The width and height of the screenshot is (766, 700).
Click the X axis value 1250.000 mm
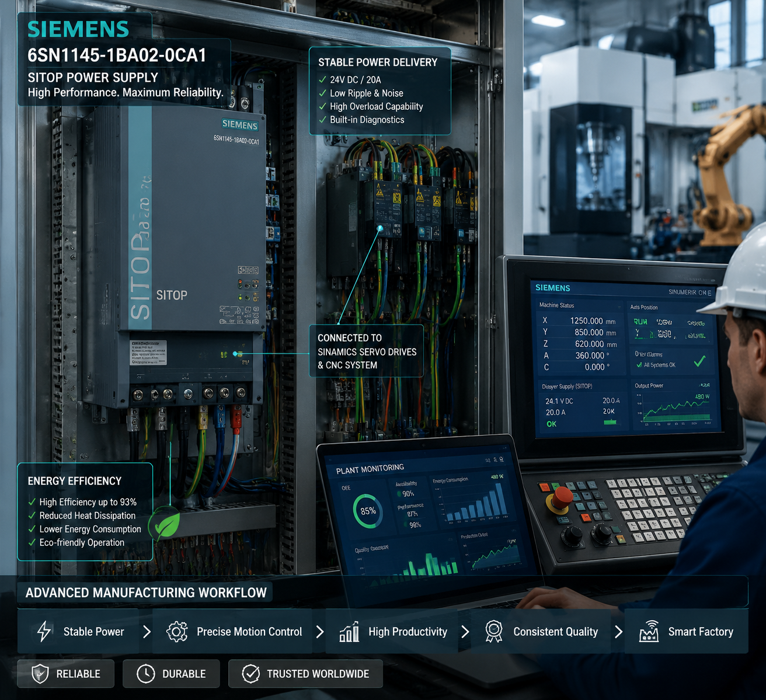point(593,321)
